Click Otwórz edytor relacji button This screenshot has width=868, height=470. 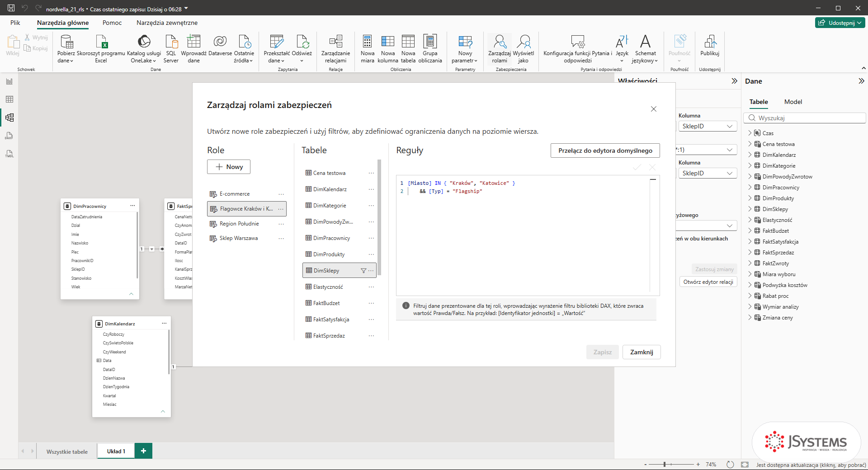(x=708, y=282)
